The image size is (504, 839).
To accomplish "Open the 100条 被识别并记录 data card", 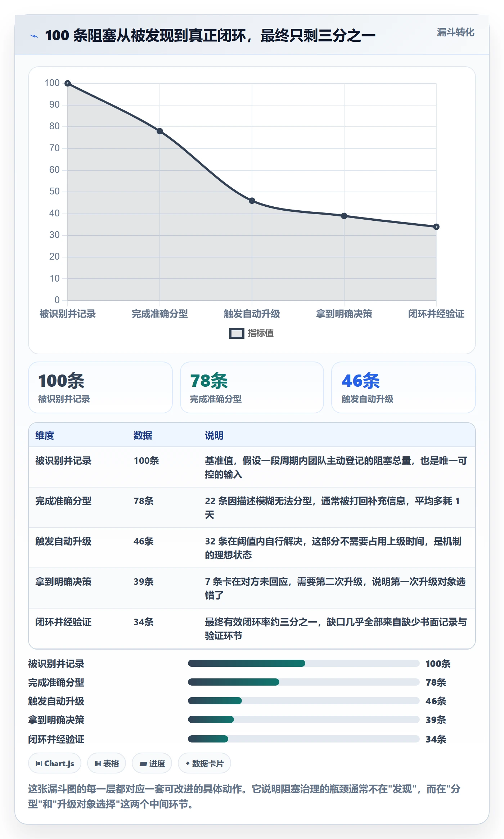I will tap(100, 387).
